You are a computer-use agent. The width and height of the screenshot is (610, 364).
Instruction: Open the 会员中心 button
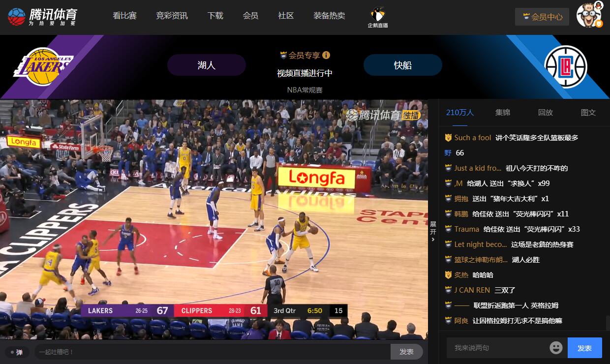click(x=542, y=17)
